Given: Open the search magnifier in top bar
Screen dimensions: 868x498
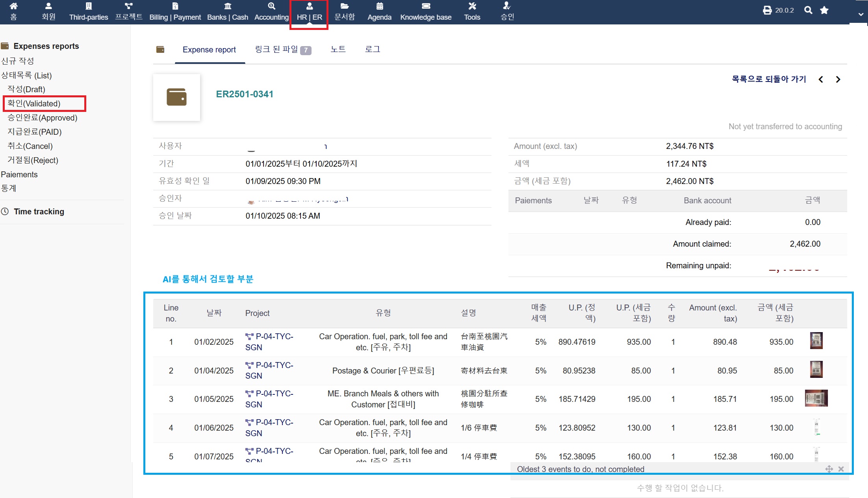Looking at the screenshot, I should click(808, 10).
